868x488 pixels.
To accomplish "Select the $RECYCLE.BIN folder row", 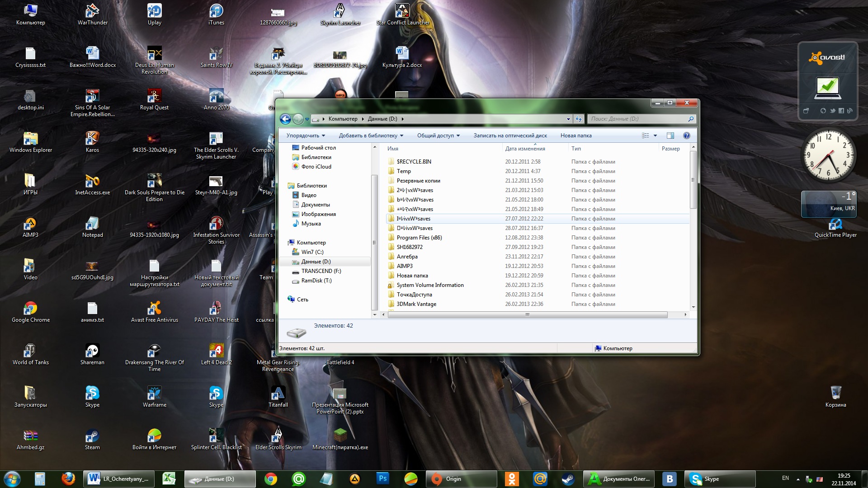I will click(538, 162).
